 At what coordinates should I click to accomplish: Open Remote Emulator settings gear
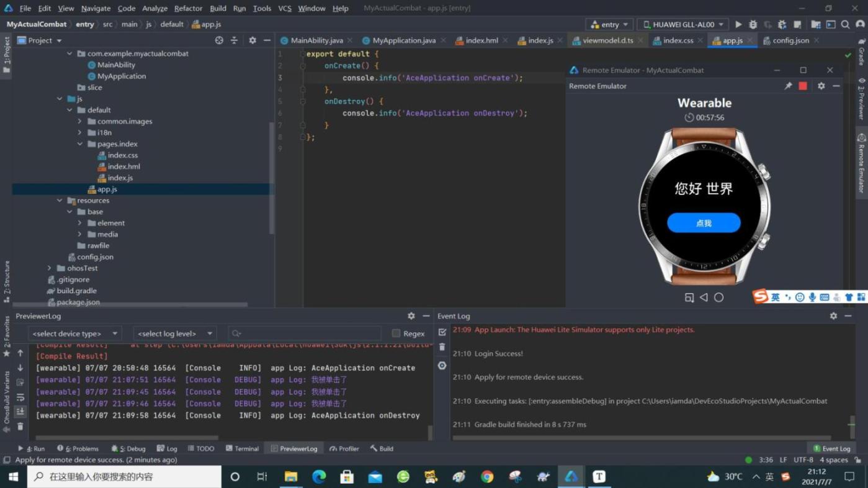pyautogui.click(x=821, y=86)
